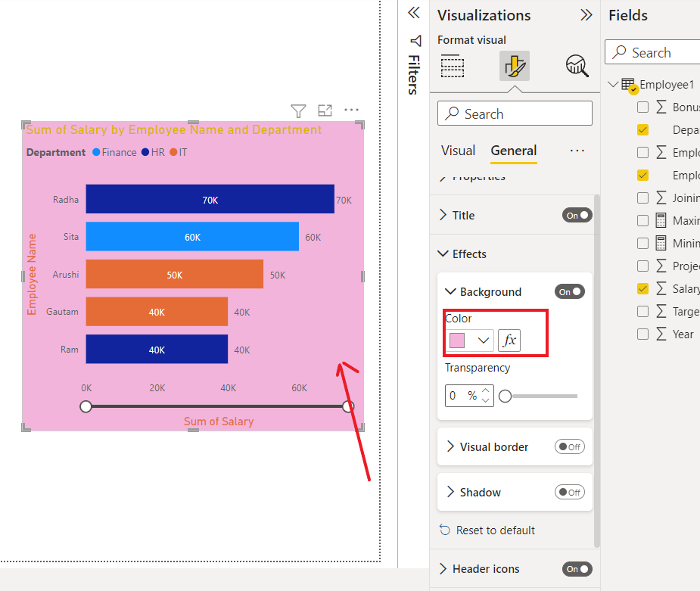
Task: Collapse the Employee1 table tree
Action: coord(614,84)
